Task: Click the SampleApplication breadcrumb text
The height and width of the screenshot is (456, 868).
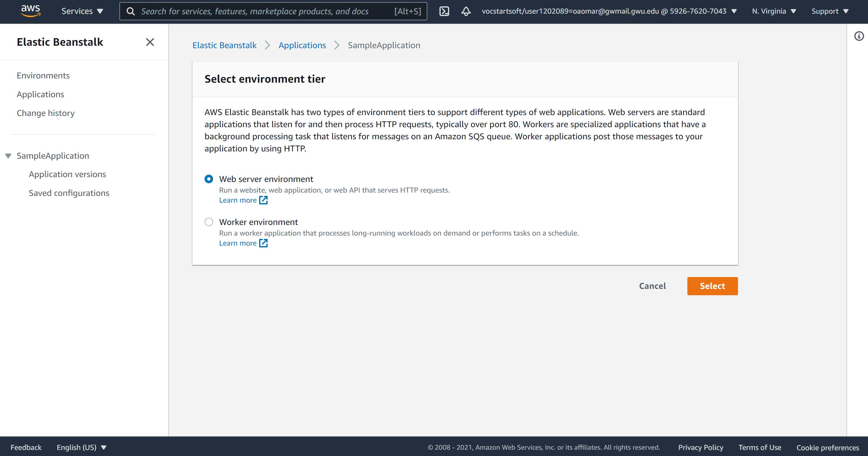Action: coord(384,45)
